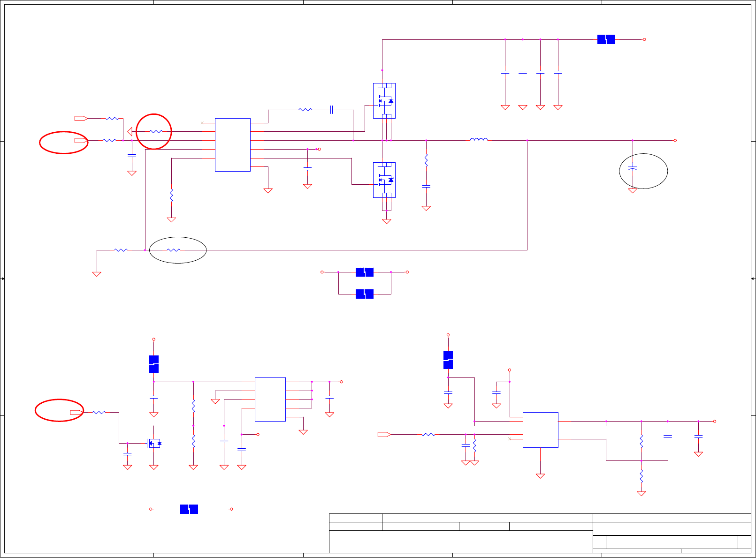
Task: Select the resistor inside the red circle
Action: (156, 131)
